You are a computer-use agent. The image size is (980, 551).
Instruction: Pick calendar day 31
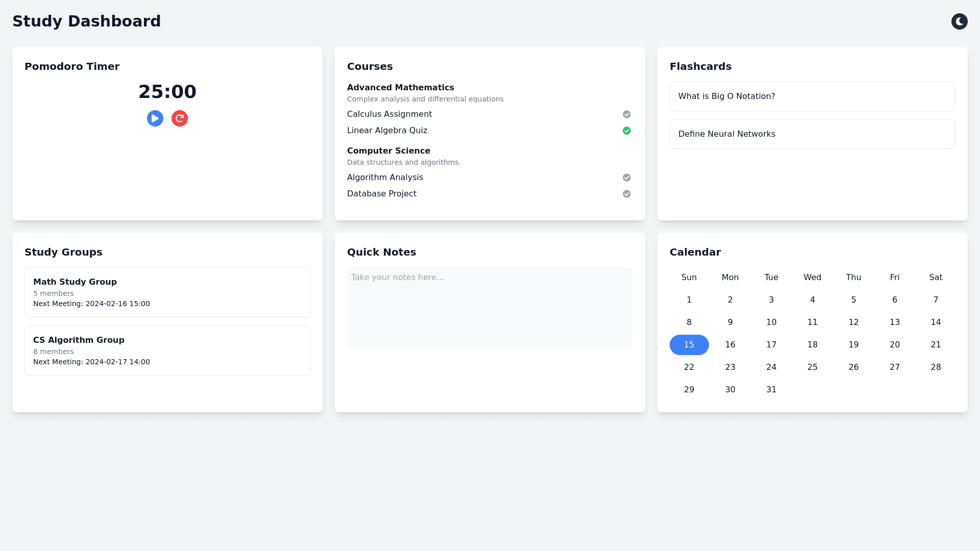(x=771, y=390)
